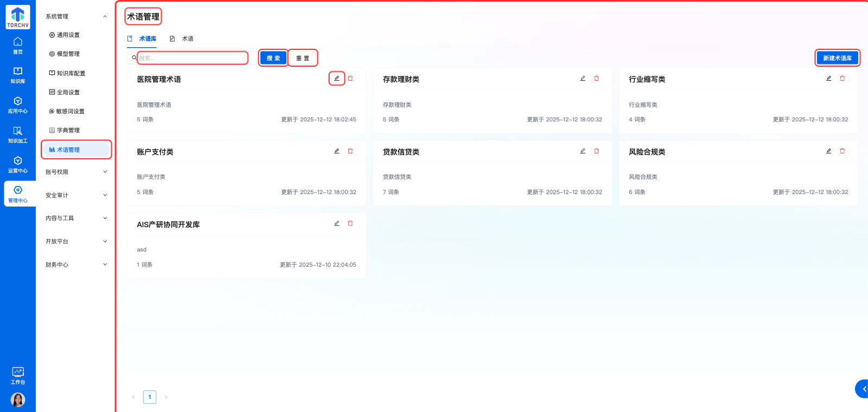
Task: Open the 知识库 sidebar section
Action: 18,75
